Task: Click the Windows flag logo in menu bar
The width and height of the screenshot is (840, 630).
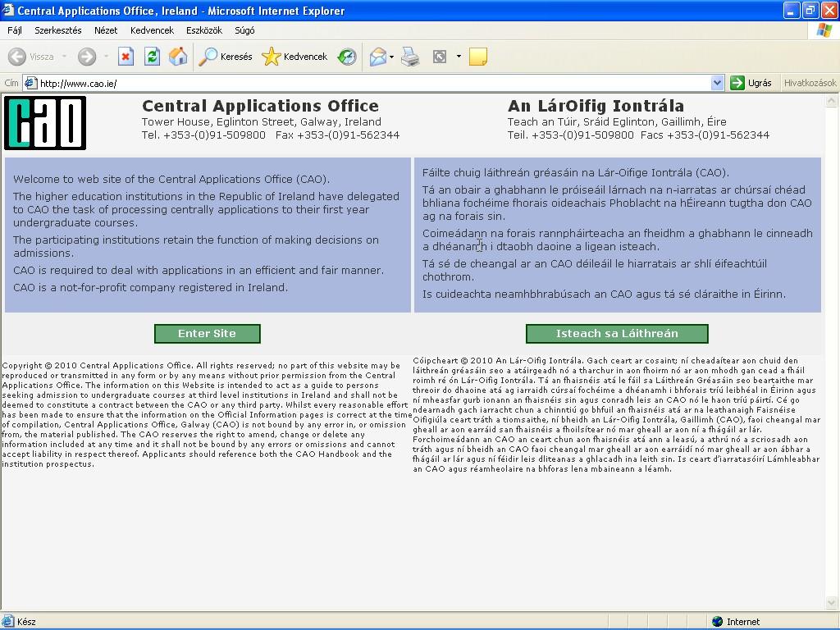Action: (x=824, y=30)
